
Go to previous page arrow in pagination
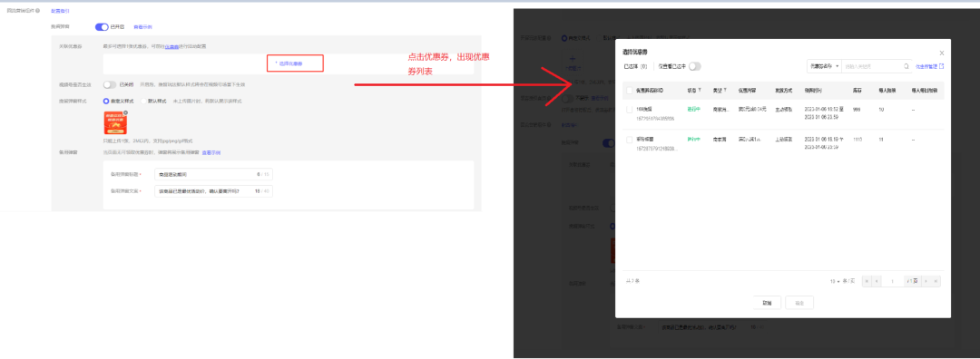877,282
